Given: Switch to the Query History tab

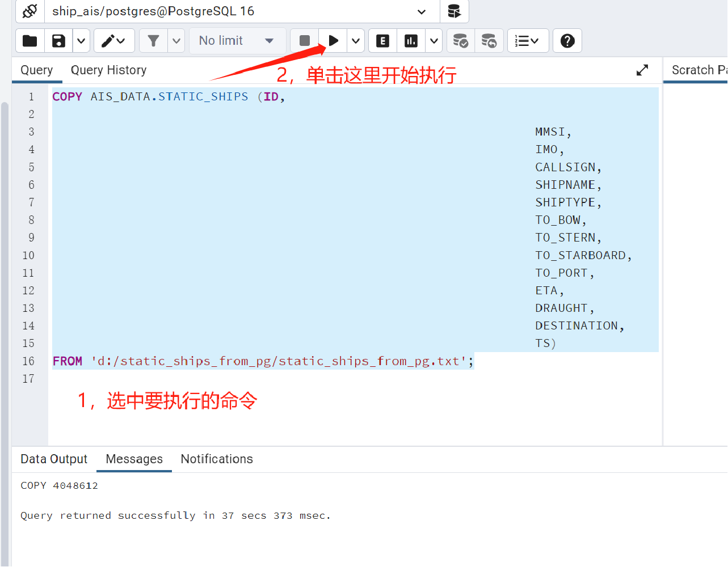Looking at the screenshot, I should pyautogui.click(x=108, y=70).
